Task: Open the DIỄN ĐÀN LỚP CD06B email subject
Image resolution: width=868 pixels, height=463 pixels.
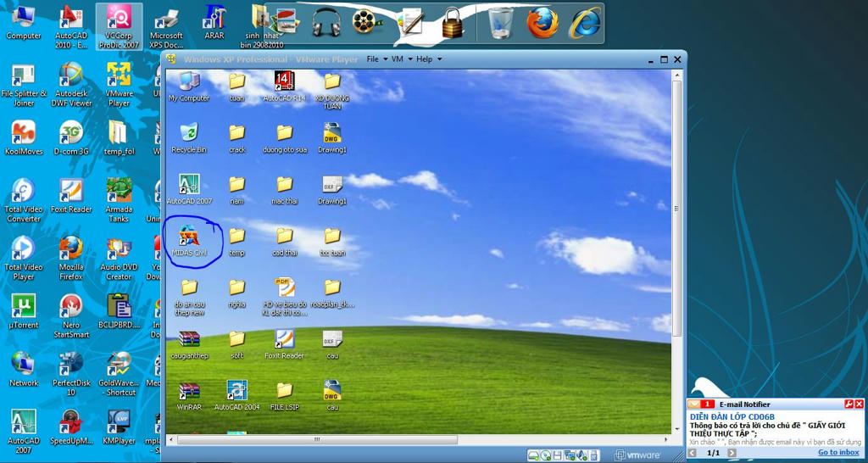Action: pos(732,416)
